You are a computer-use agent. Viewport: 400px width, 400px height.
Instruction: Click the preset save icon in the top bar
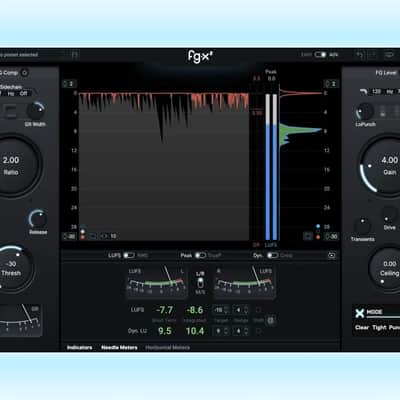(75, 55)
